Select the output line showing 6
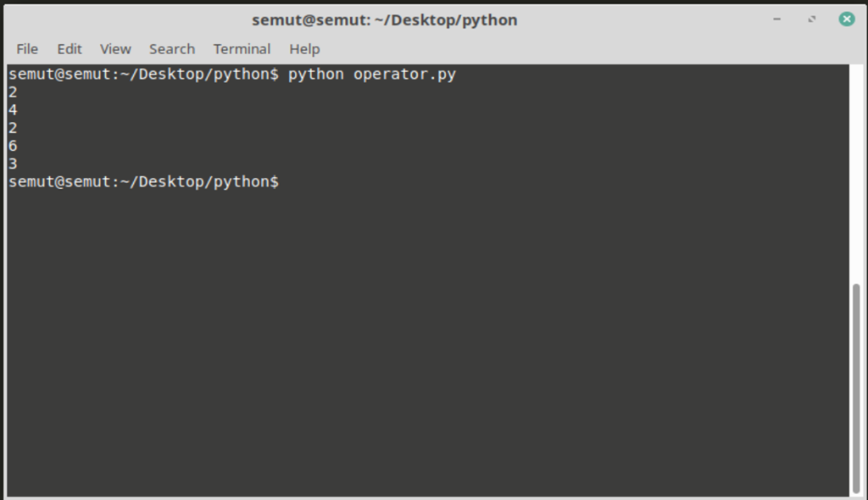Viewport: 868px width, 500px height. [11, 145]
